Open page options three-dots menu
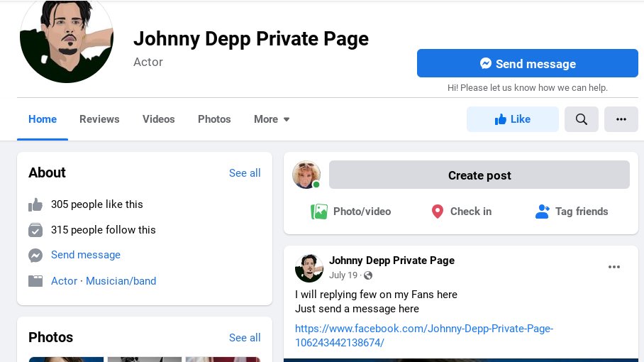This screenshot has height=362, width=644. coord(621,119)
